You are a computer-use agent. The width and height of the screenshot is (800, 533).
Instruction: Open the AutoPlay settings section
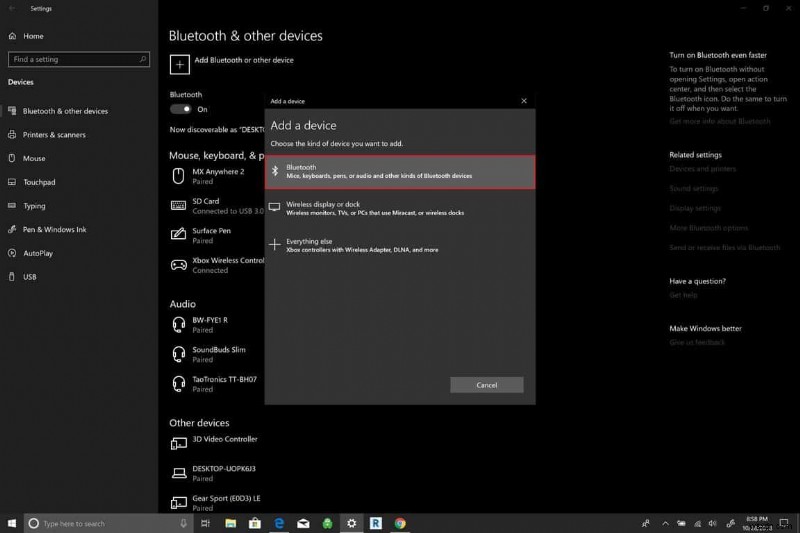tap(38, 254)
